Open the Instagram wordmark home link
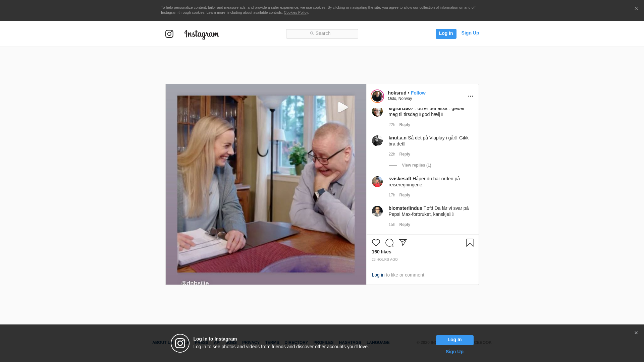 pos(202,34)
